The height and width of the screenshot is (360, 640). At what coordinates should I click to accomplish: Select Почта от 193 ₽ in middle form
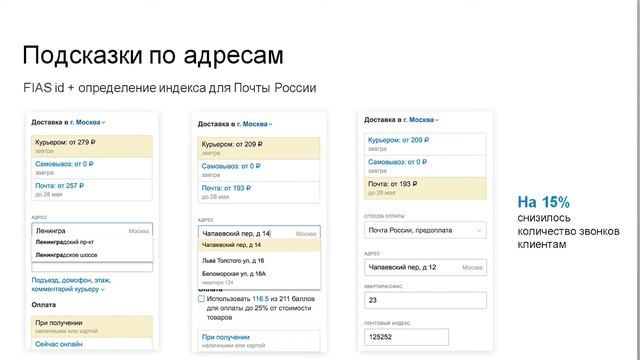coord(259,192)
